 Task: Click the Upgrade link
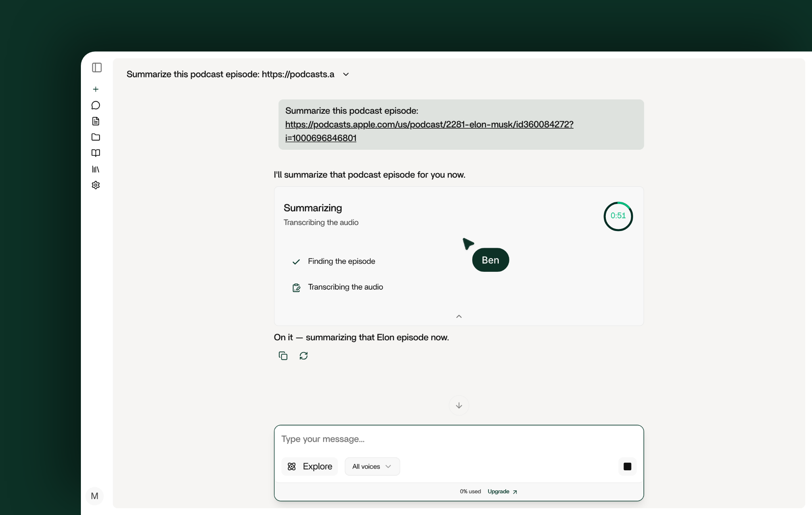(502, 491)
